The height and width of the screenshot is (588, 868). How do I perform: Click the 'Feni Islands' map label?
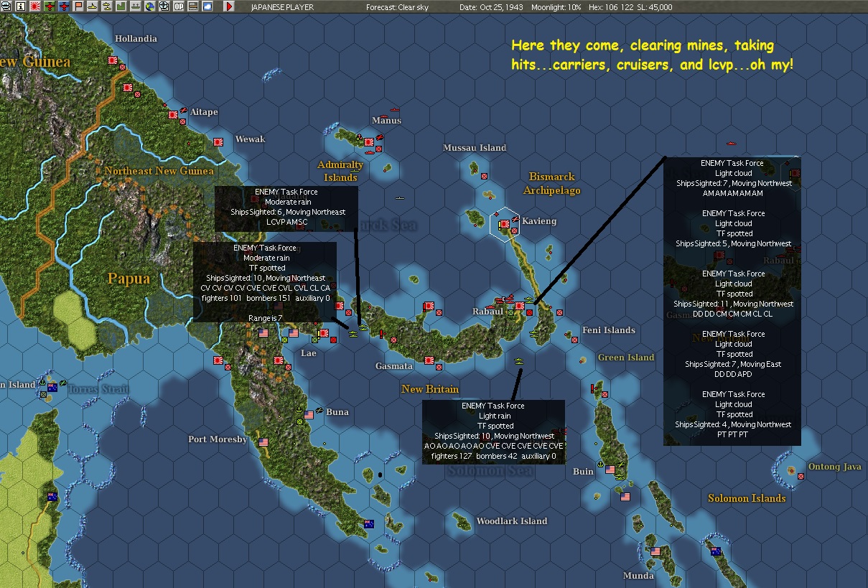tap(609, 330)
